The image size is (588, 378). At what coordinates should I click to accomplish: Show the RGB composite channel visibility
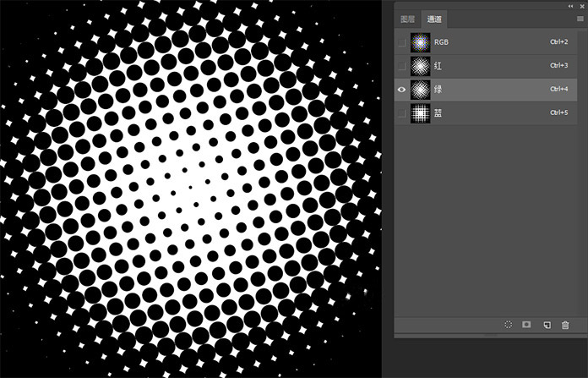click(x=401, y=42)
